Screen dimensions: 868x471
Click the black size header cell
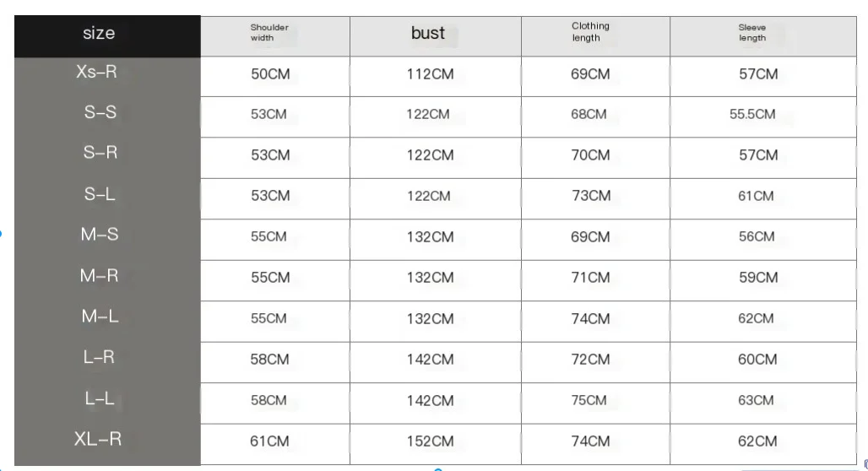(107, 36)
